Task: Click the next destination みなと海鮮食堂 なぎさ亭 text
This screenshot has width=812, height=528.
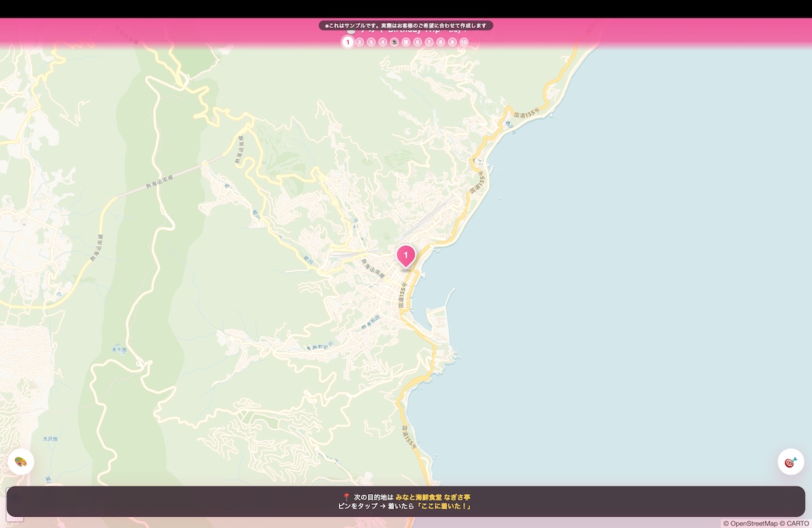Action: [x=433, y=497]
